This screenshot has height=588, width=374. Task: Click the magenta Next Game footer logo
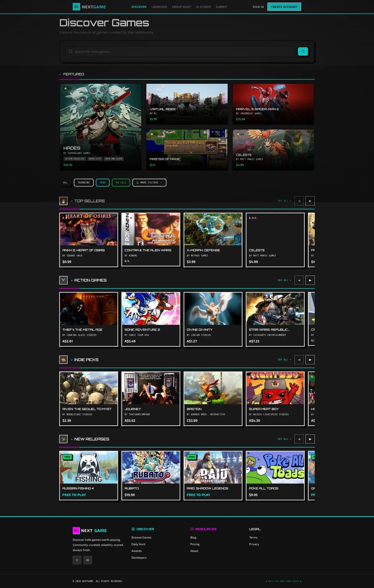(76, 530)
